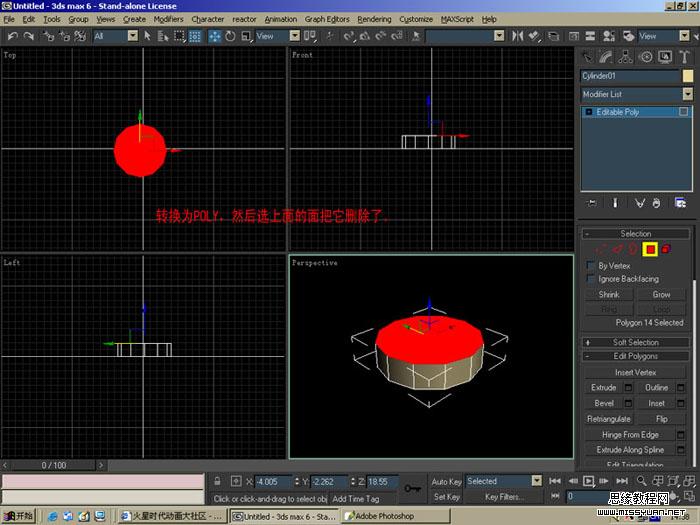Expand the Soft Selection rollout
Screen dimensions: 700x525
pyautogui.click(x=635, y=342)
